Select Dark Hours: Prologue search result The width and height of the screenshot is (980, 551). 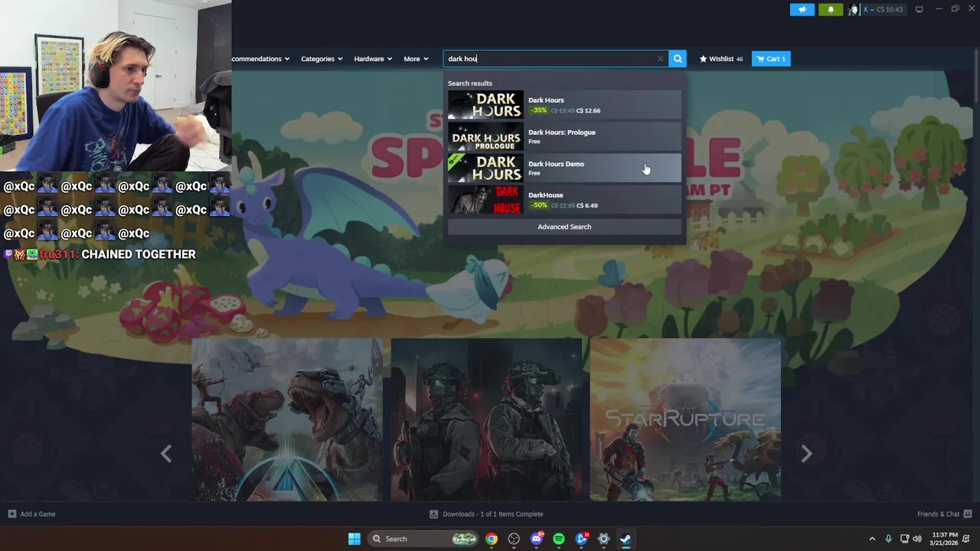click(564, 137)
